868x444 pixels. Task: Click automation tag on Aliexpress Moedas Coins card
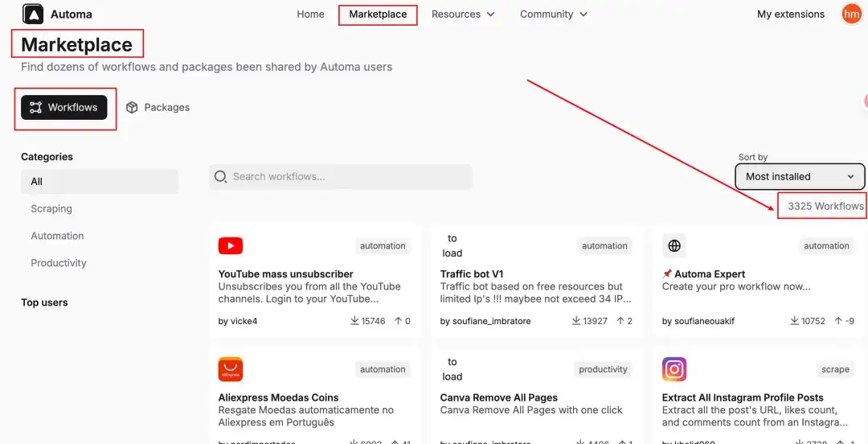pos(383,369)
